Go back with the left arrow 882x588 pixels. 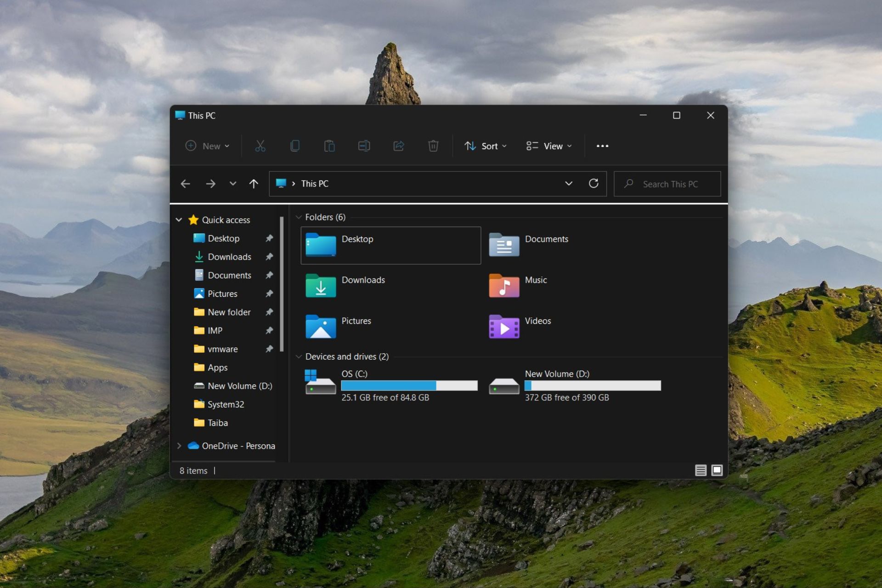click(186, 184)
